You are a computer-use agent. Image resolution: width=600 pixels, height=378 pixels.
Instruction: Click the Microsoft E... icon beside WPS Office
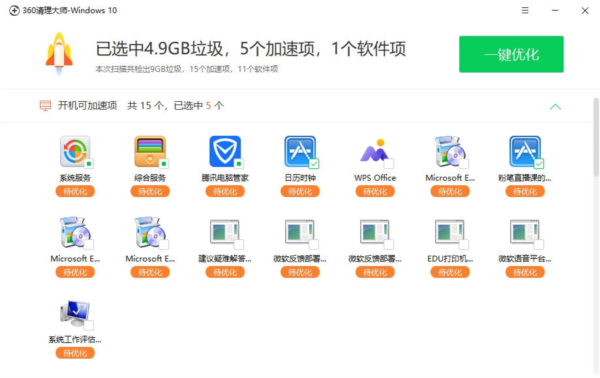click(450, 151)
